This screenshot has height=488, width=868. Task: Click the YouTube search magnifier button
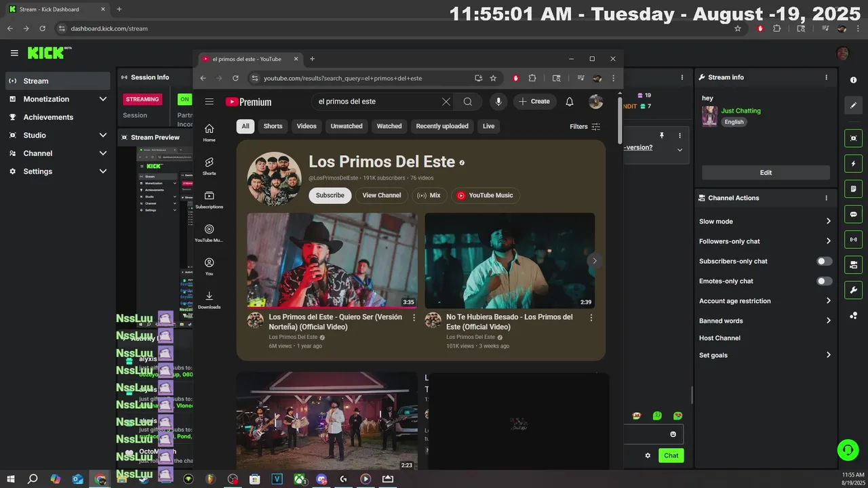(468, 102)
